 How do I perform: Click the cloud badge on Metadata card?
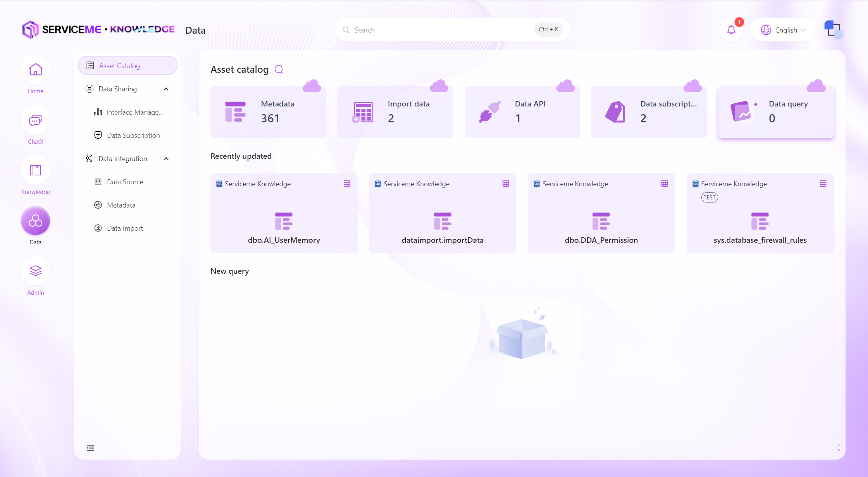tap(312, 86)
